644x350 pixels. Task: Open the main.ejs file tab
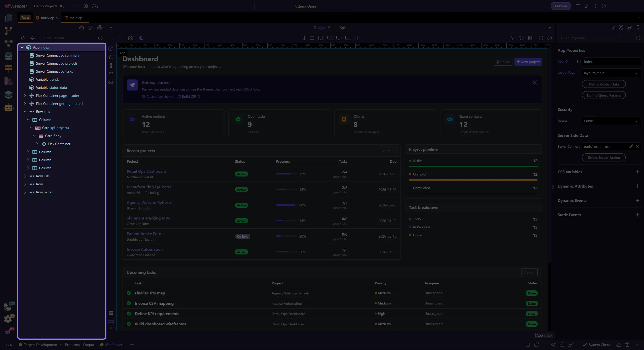76,18
